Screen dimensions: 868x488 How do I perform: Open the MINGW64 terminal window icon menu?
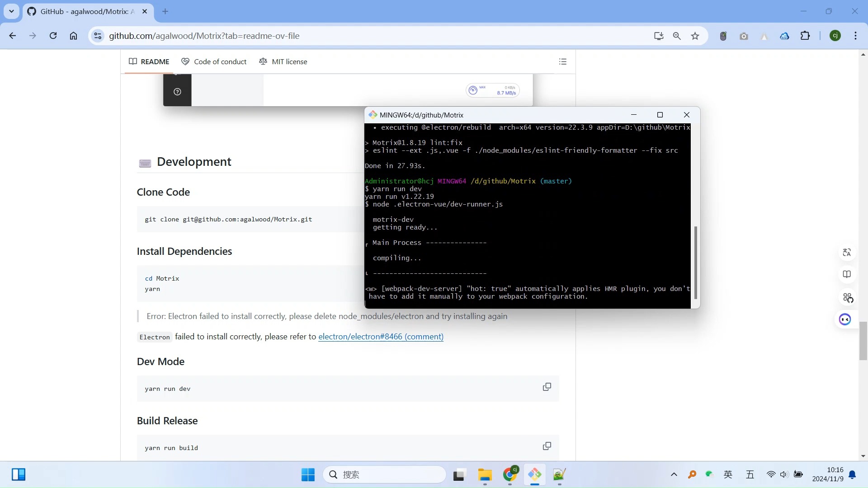coord(373,115)
